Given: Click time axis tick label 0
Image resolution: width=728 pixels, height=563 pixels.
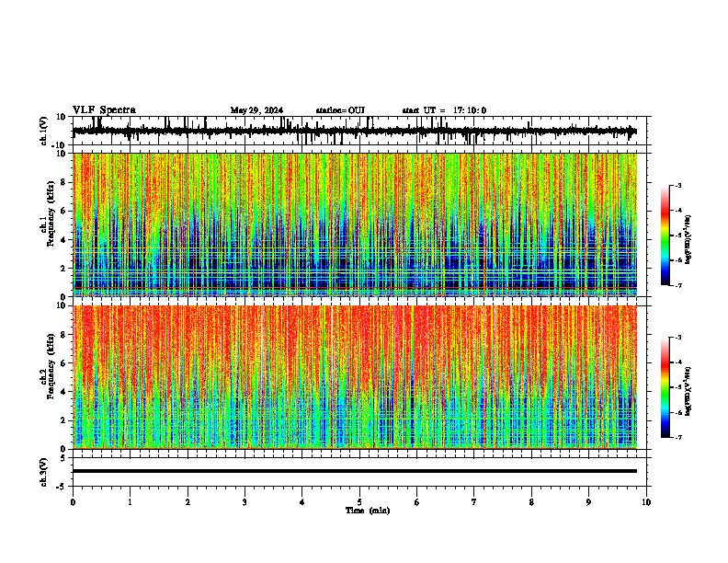Looking at the screenshot, I should coord(73,501).
